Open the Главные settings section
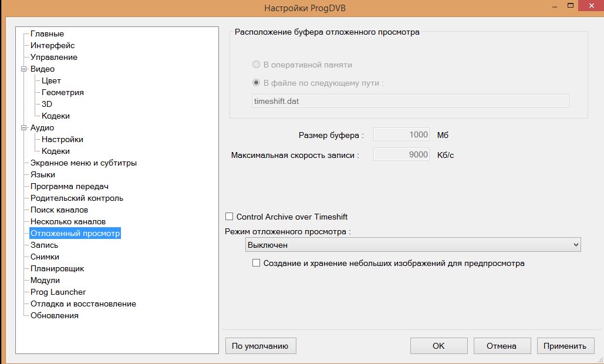 tap(47, 34)
